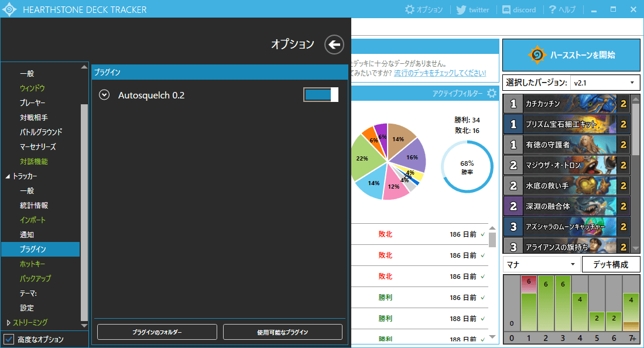Select the 深淵の融合体 card row
The image size is (644, 348).
[567, 206]
